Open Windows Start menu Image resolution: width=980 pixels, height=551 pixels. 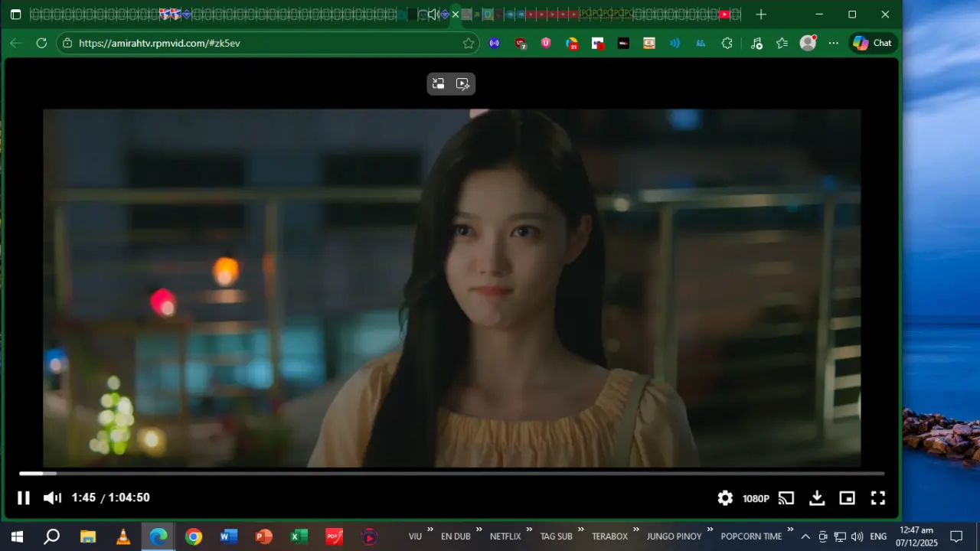(x=16, y=536)
